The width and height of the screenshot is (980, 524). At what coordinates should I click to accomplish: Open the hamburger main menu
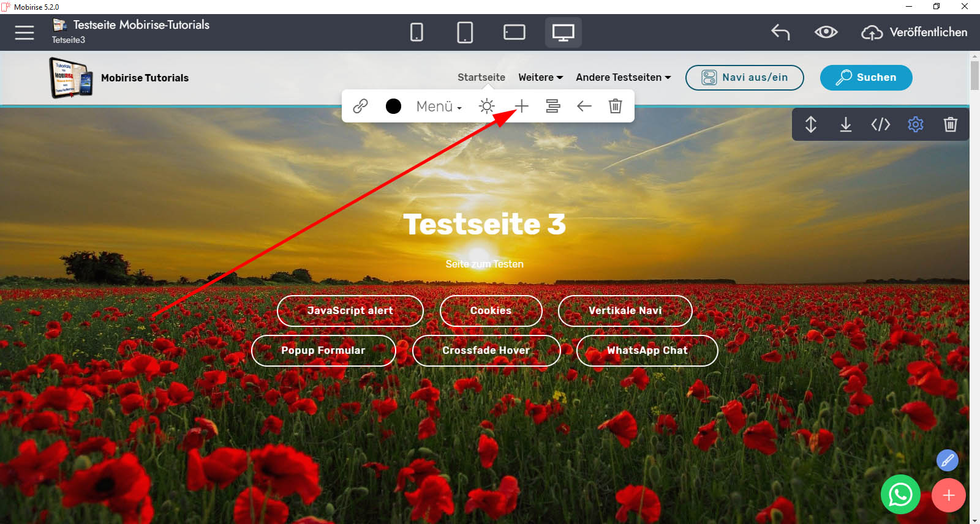click(x=24, y=32)
